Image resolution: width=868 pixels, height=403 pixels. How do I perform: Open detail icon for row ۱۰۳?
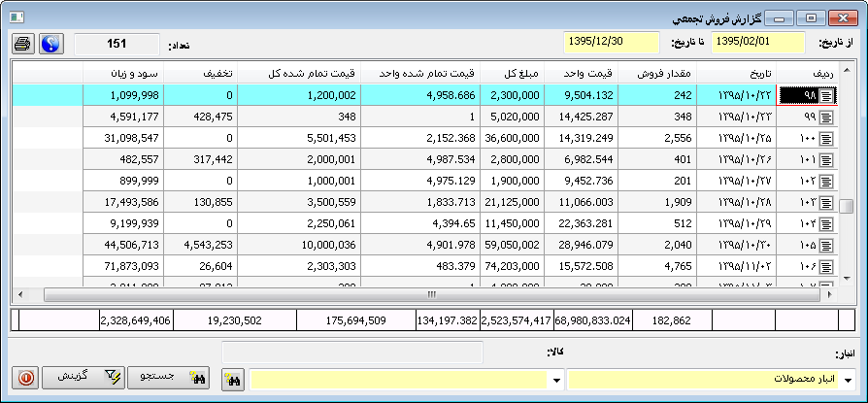click(826, 203)
